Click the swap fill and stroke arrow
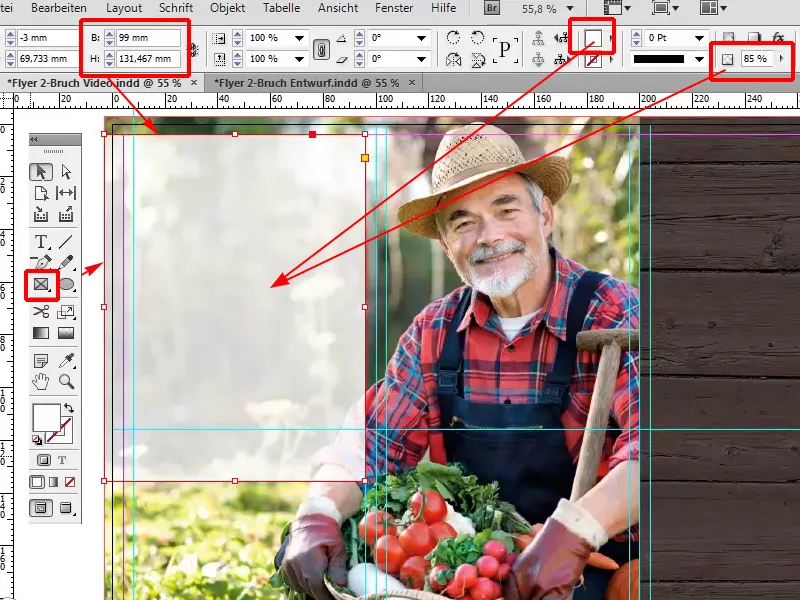The image size is (800, 600). [x=68, y=408]
